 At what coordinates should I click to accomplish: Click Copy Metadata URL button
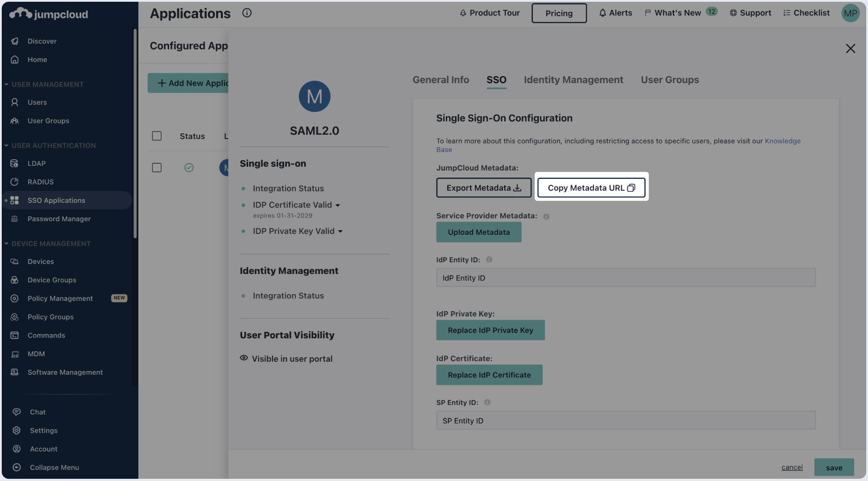591,188
